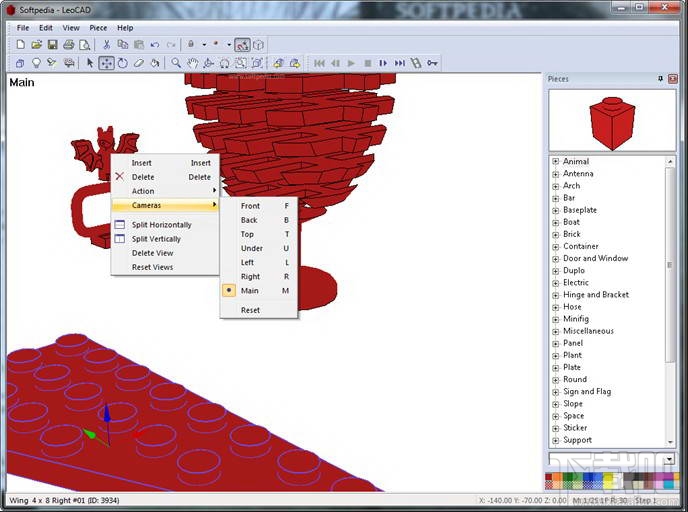The image size is (688, 512).
Task: Select the Pan hand tool
Action: click(192, 63)
